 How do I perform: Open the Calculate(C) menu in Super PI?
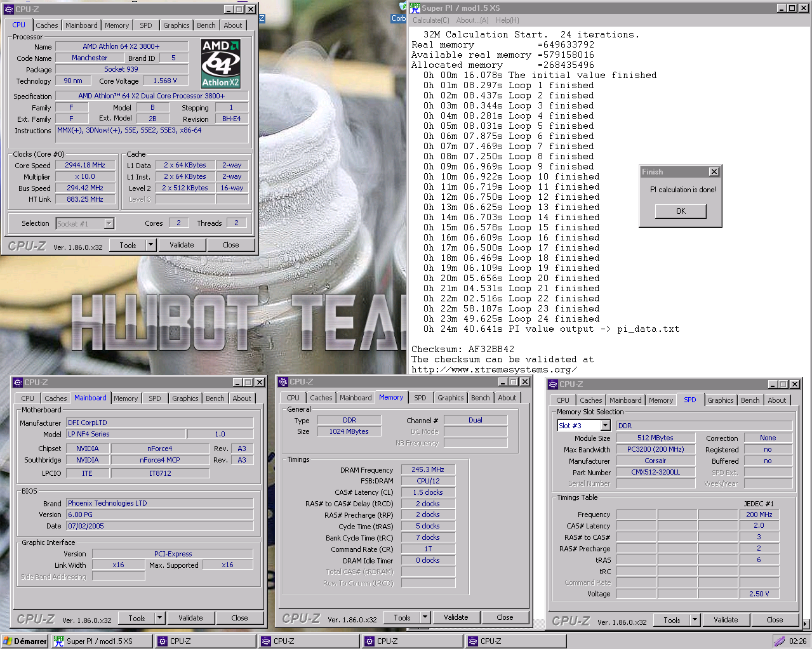pyautogui.click(x=431, y=20)
